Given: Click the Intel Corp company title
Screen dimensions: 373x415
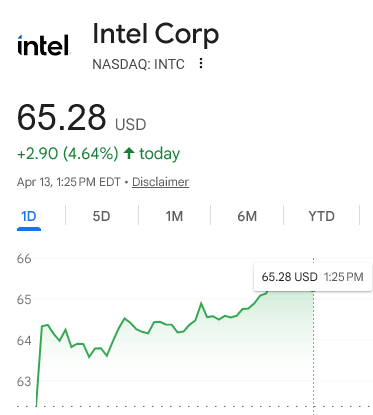Looking at the screenshot, I should 156,34.
